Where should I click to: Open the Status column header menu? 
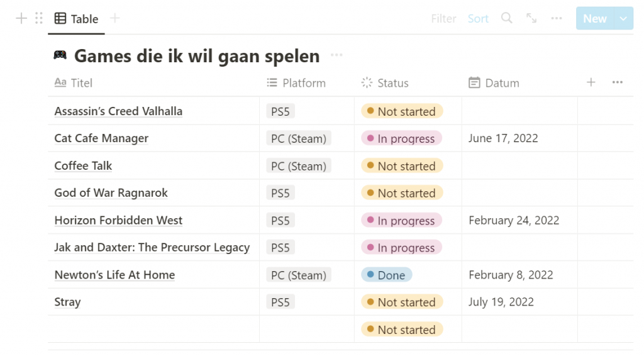385,83
